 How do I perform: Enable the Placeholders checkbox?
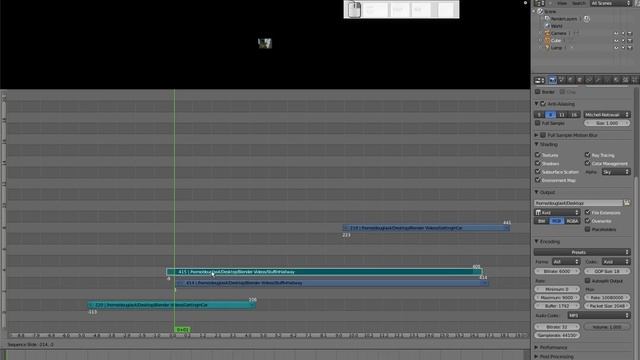pyautogui.click(x=587, y=229)
